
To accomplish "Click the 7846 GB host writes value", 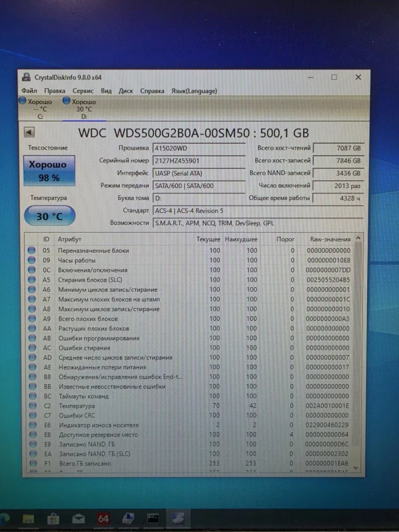I will (x=338, y=161).
